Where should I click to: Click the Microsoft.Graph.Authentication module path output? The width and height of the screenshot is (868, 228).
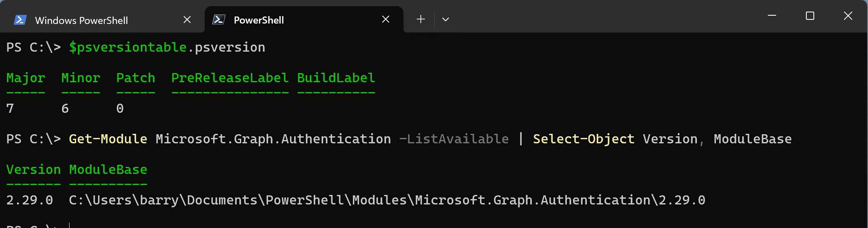click(x=387, y=200)
